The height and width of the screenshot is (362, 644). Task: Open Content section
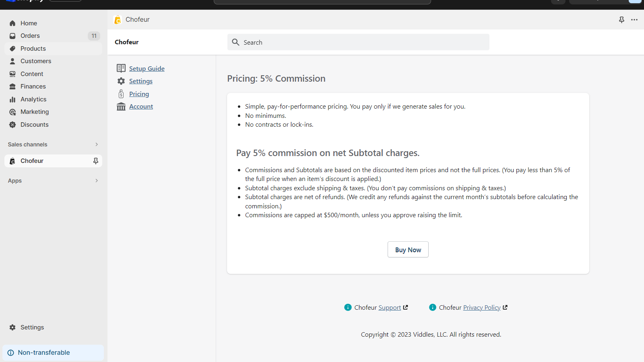tap(53, 74)
